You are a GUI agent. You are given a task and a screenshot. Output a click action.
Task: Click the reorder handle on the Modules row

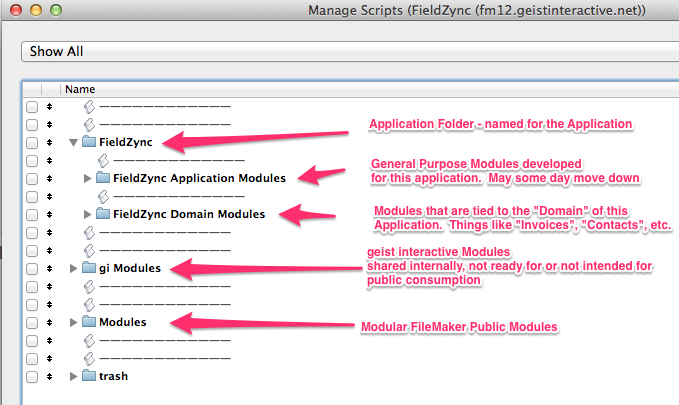(x=49, y=323)
